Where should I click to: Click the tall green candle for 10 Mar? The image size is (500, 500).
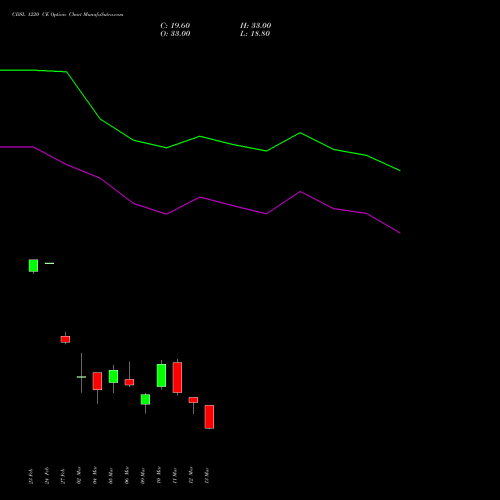coord(161,375)
